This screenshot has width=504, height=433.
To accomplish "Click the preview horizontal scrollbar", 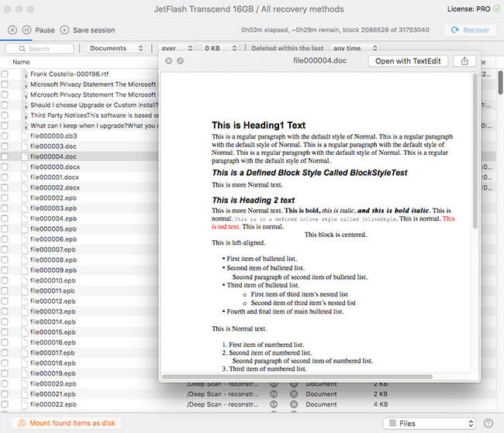I will 297,376.
